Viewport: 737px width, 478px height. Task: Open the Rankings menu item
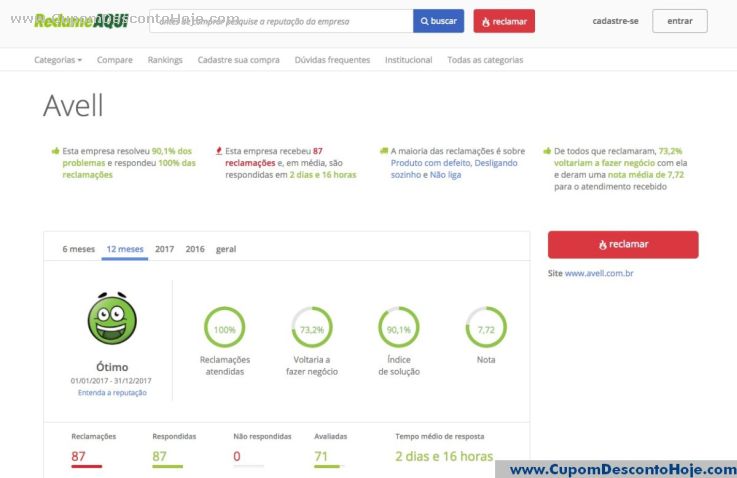coord(165,60)
